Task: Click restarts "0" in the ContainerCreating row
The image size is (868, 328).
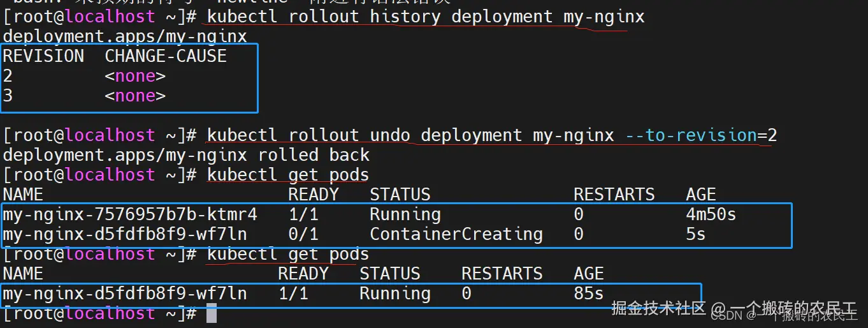Action: point(579,234)
